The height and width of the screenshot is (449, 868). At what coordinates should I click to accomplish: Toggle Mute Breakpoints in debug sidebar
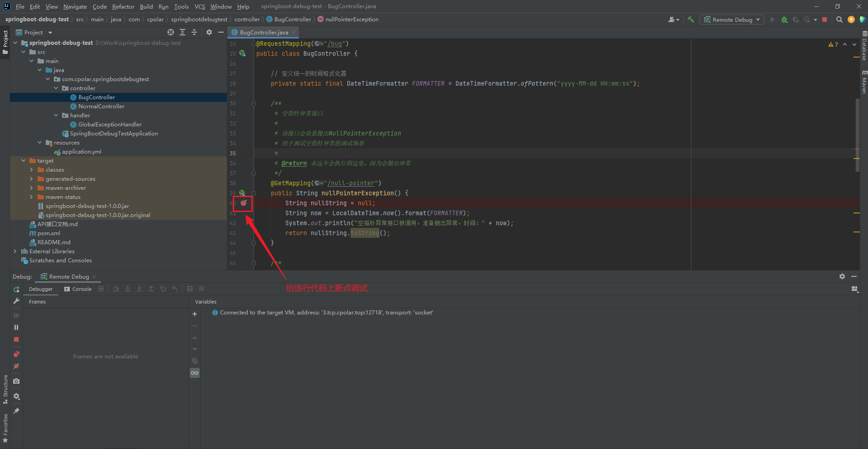(x=16, y=366)
